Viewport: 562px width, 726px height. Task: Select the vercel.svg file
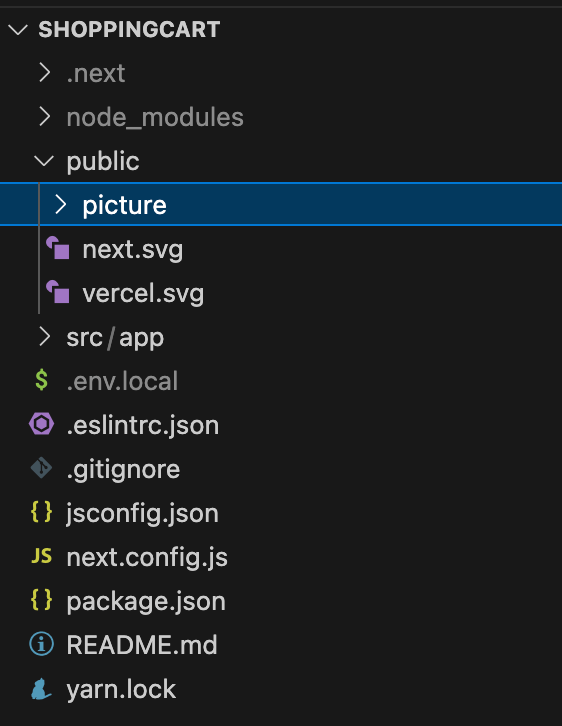point(143,293)
